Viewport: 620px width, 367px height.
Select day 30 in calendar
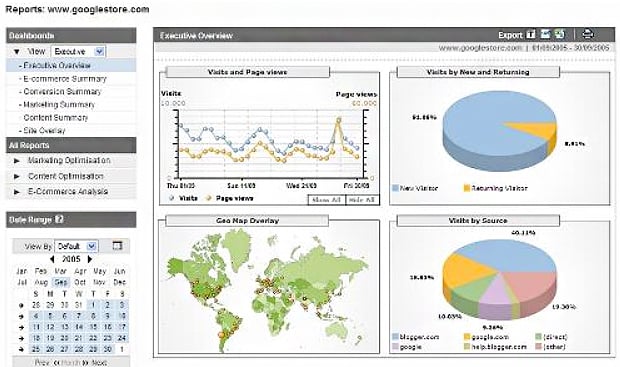(x=107, y=349)
